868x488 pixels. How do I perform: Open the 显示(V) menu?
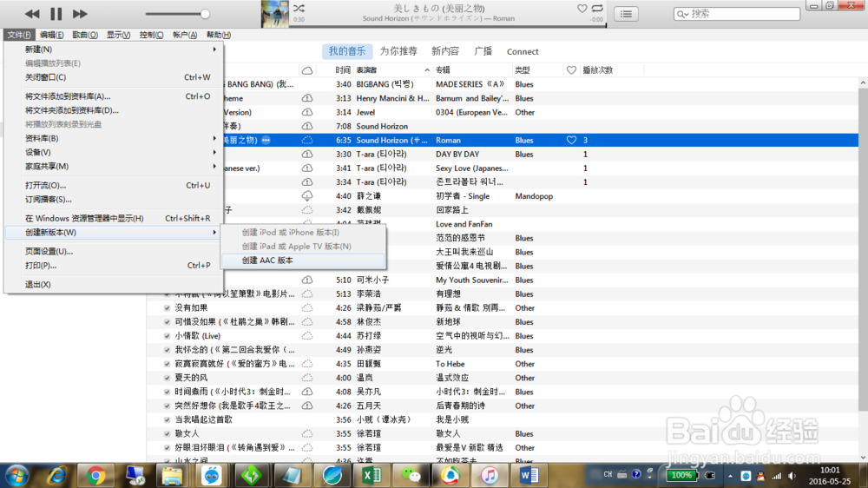click(118, 35)
